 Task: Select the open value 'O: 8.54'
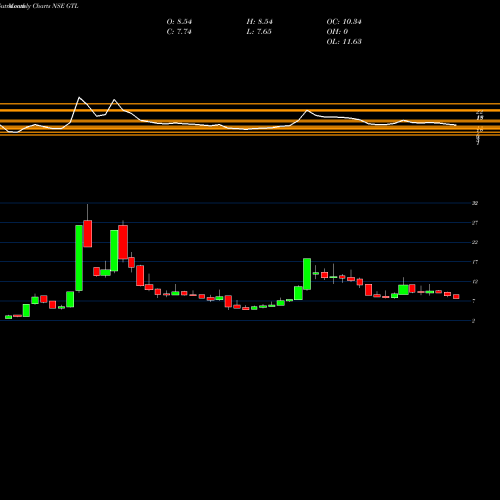click(179, 22)
